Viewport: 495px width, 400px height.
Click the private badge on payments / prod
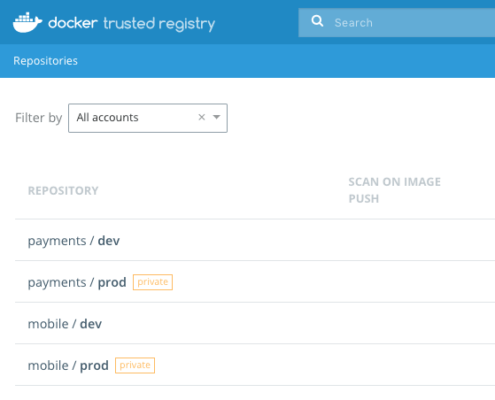(x=153, y=282)
